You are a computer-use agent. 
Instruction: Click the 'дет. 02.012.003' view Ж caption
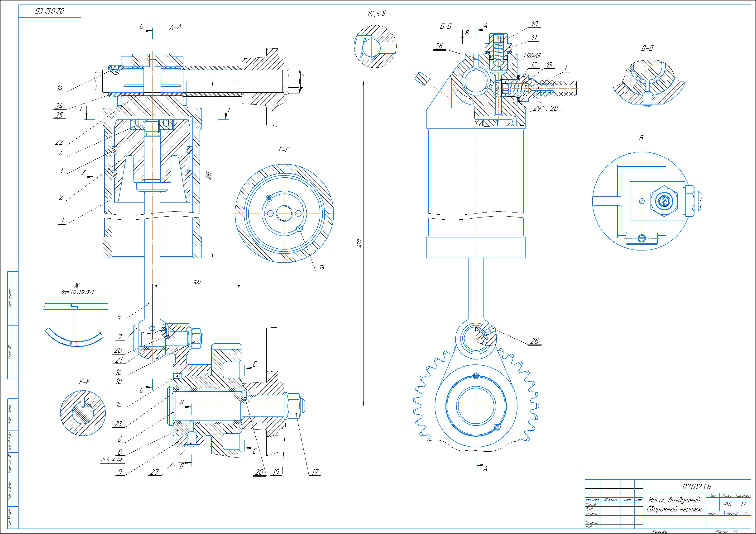pyautogui.click(x=77, y=292)
